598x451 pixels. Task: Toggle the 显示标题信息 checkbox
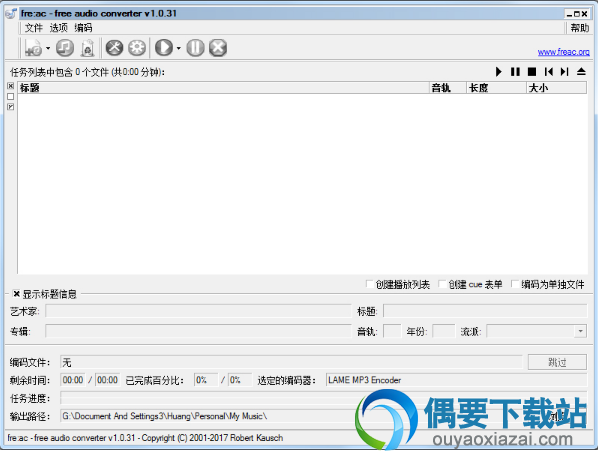[16, 294]
